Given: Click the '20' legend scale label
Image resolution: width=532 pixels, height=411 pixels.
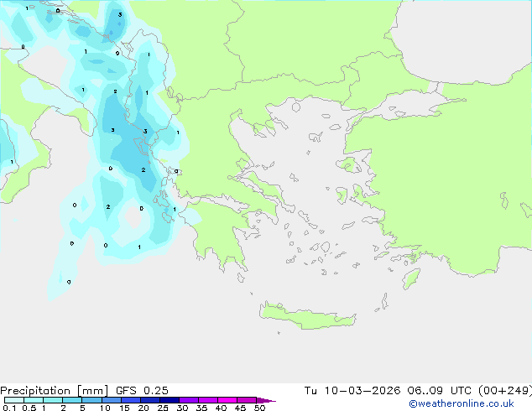Looking at the screenshot, I should coord(143,408).
